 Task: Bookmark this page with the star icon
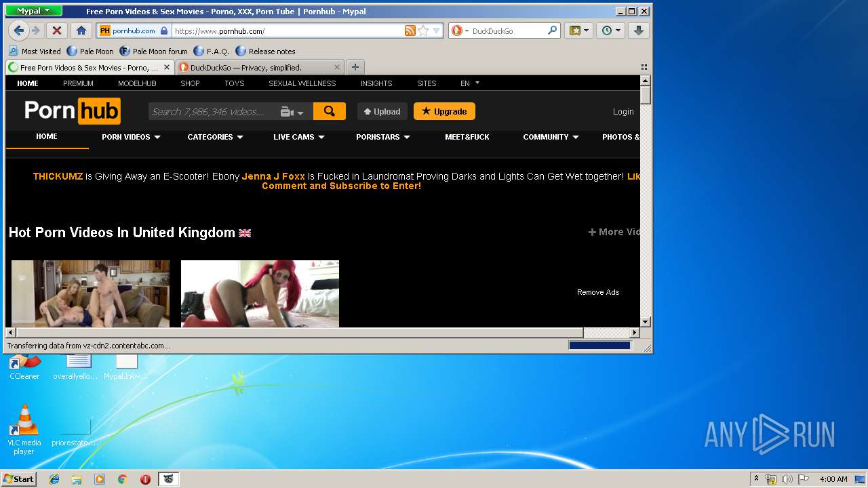pyautogui.click(x=423, y=30)
